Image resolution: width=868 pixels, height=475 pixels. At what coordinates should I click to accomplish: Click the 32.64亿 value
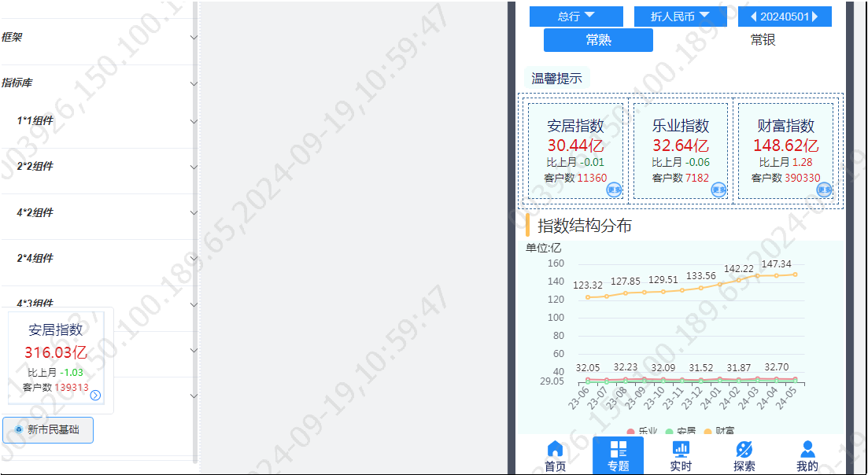point(681,146)
